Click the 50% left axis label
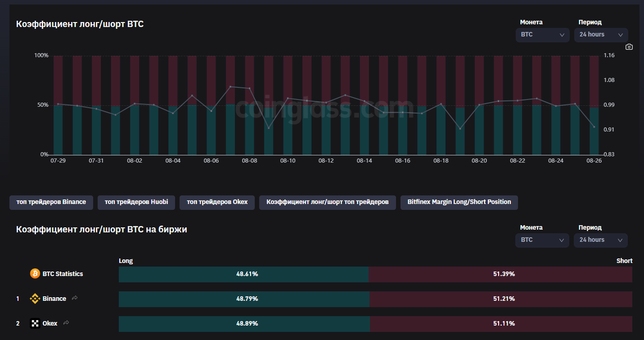Screen dimensions: 644x340 (43, 105)
